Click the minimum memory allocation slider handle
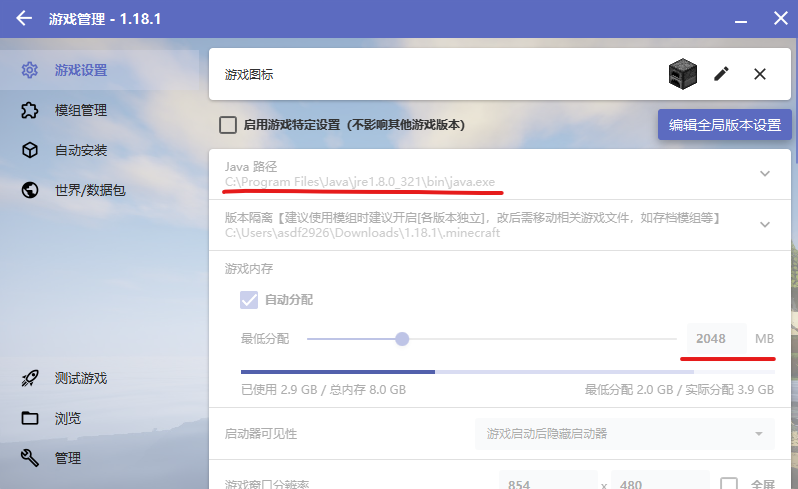Viewport: 798px width, 489px height. coord(402,339)
